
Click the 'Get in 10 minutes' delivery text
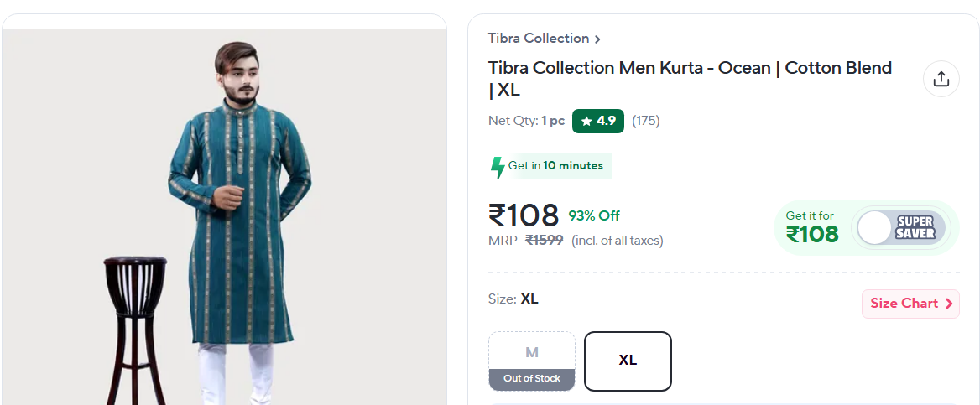coord(555,166)
